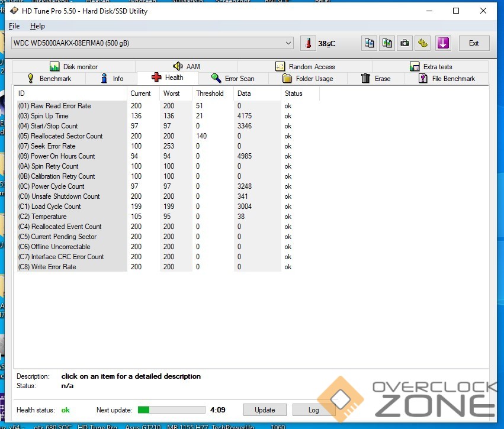Select the (C6) Offline Uncorrectable row
Viewport: 504px width, 429px height.
(168, 247)
